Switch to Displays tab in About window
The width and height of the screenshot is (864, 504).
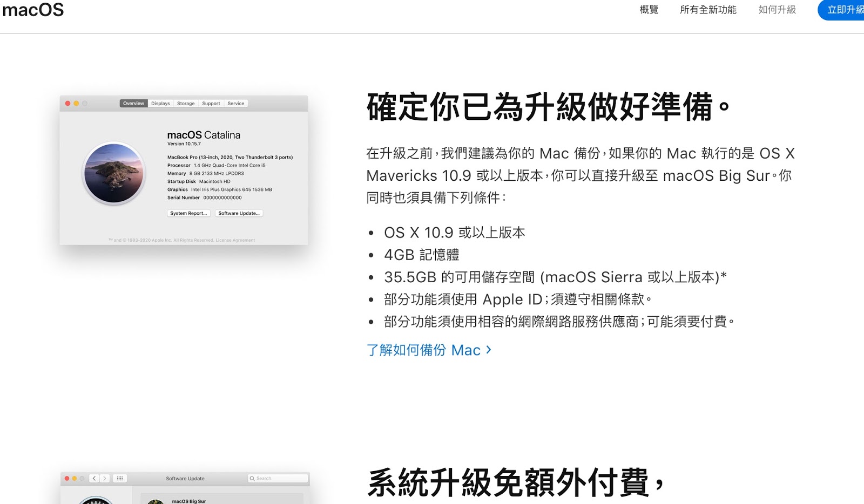pos(160,104)
